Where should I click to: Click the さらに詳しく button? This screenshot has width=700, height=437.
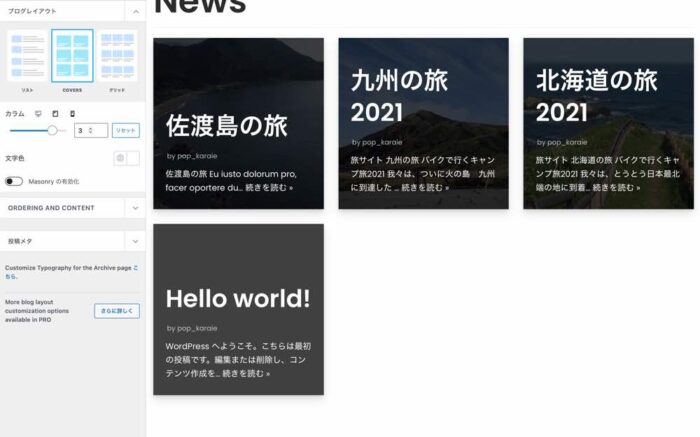pos(117,311)
